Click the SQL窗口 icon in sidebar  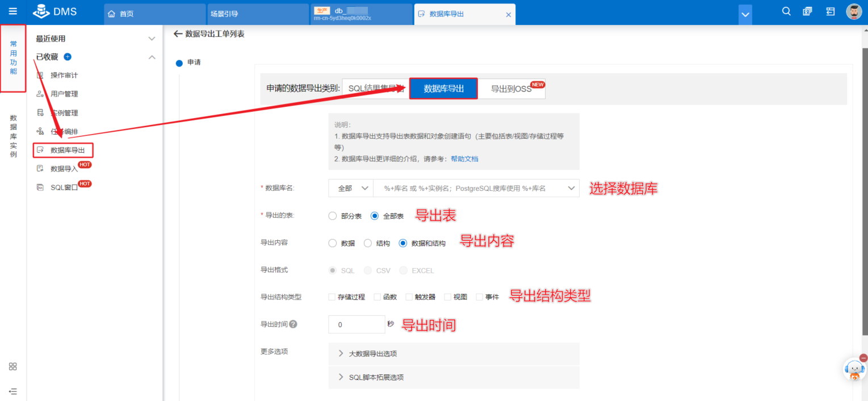40,187
